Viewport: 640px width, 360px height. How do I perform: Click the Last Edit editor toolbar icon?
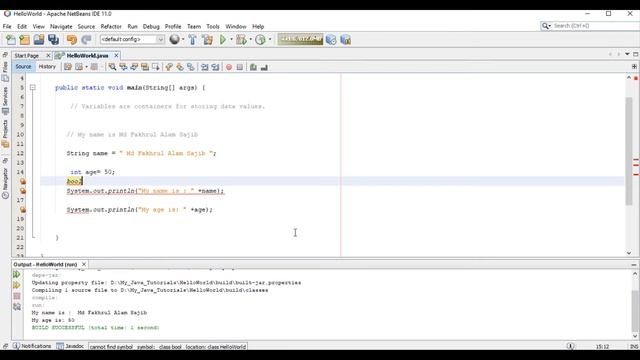coord(68,67)
